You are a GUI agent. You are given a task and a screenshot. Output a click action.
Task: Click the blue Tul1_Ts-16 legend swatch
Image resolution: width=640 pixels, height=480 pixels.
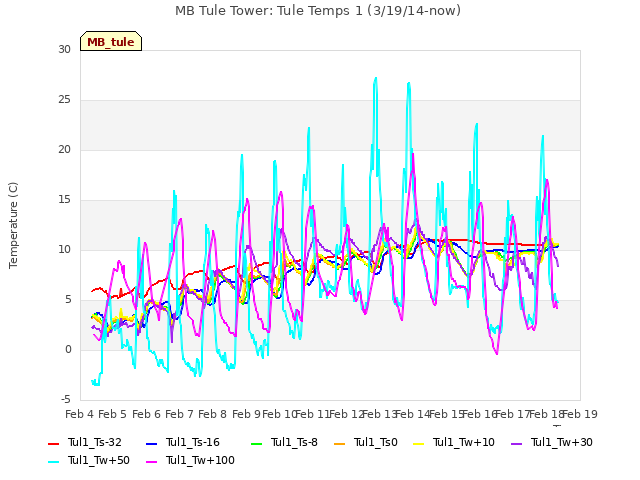pyautogui.click(x=151, y=444)
